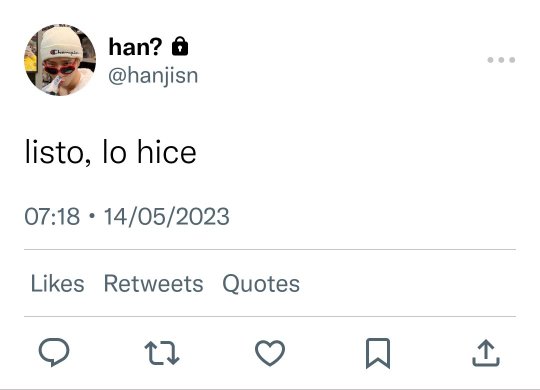This screenshot has width=540, height=390.
Task: Click the red sunglasses in the avatar
Action: click(x=60, y=68)
